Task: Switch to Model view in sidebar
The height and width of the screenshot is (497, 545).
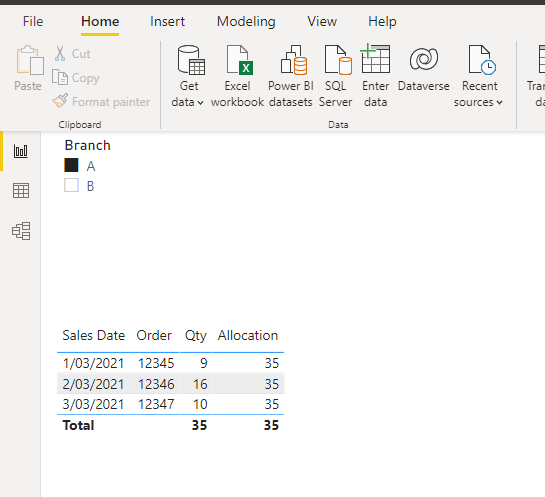Action: tap(21, 231)
